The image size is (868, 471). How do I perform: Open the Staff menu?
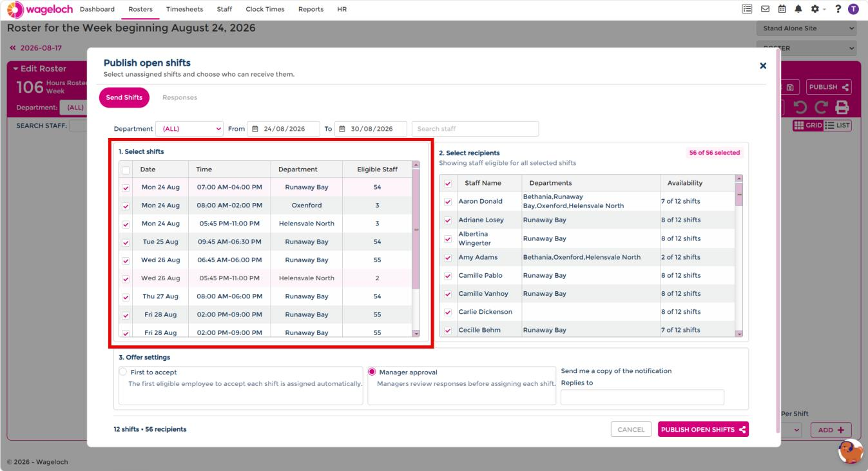(x=224, y=9)
